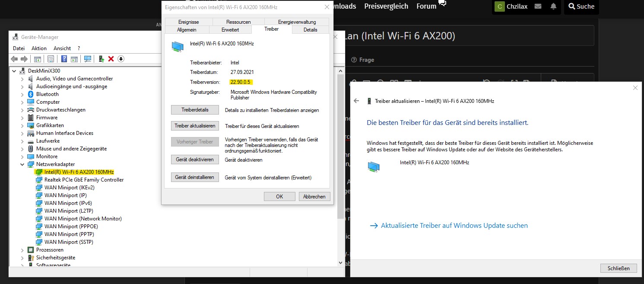This screenshot has width=644, height=284.
Task: Expand the Prozessoren node
Action: coord(22,250)
